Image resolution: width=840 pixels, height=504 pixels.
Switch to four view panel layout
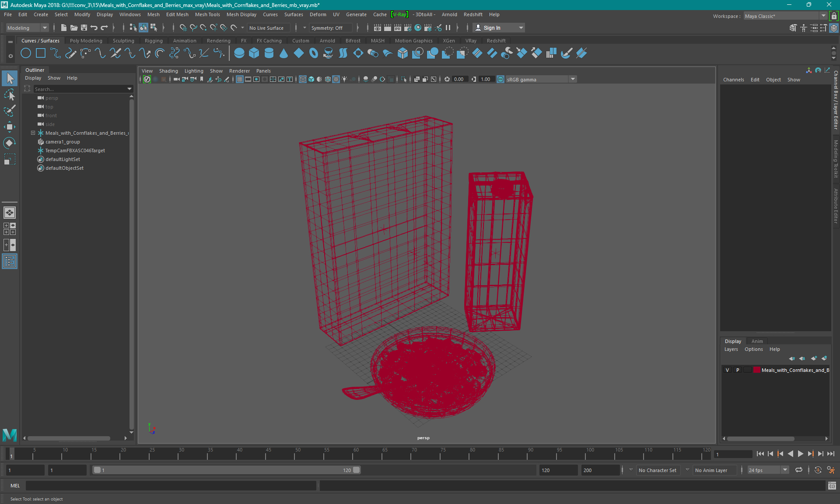(10, 229)
